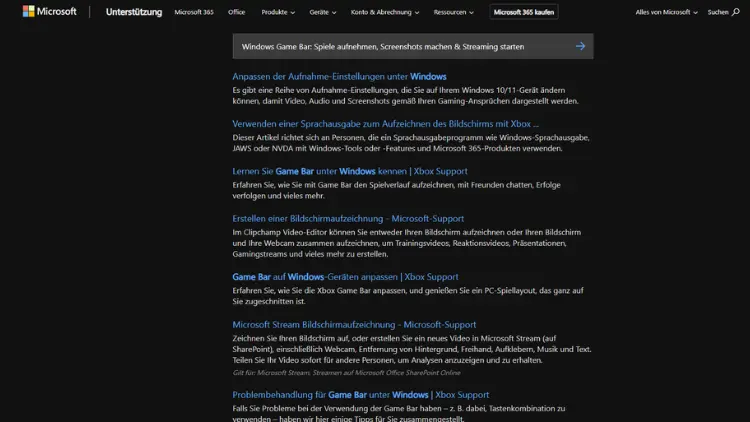Click description starting 'Erfahren Sie, wie Sie die Xbox Game Bar'
Image resolution: width=750 pixels, height=422 pixels.
click(408, 296)
